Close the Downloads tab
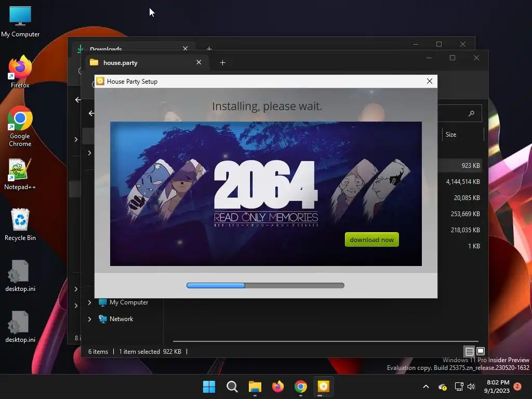The width and height of the screenshot is (532, 399). [185, 48]
